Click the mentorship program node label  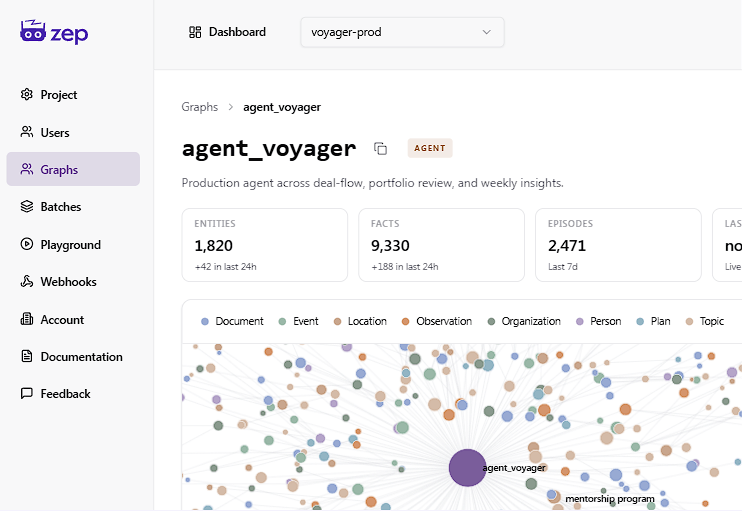point(610,499)
